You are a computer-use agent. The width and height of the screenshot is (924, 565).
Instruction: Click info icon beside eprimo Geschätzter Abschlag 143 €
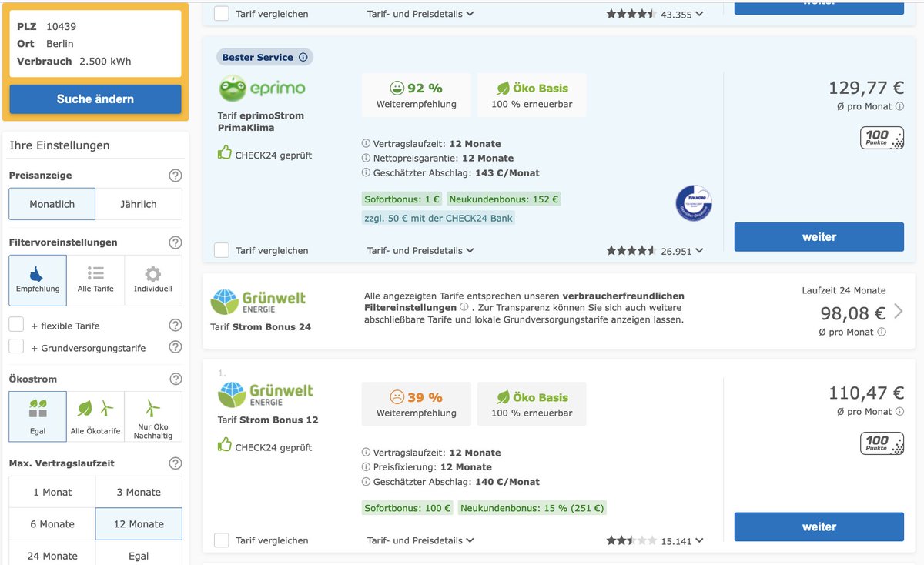(366, 173)
